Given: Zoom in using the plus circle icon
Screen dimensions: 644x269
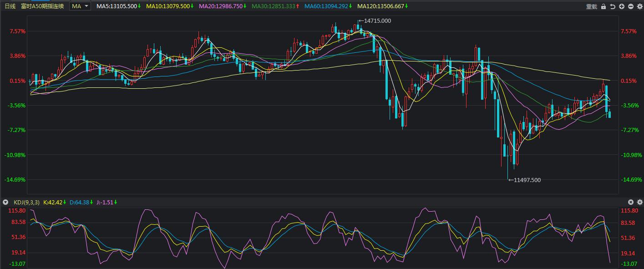Looking at the screenshot, I should coord(622,6).
